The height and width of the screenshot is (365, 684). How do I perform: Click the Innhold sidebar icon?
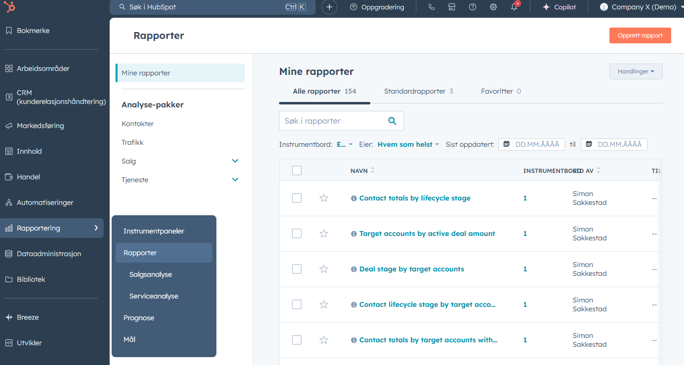coord(9,151)
